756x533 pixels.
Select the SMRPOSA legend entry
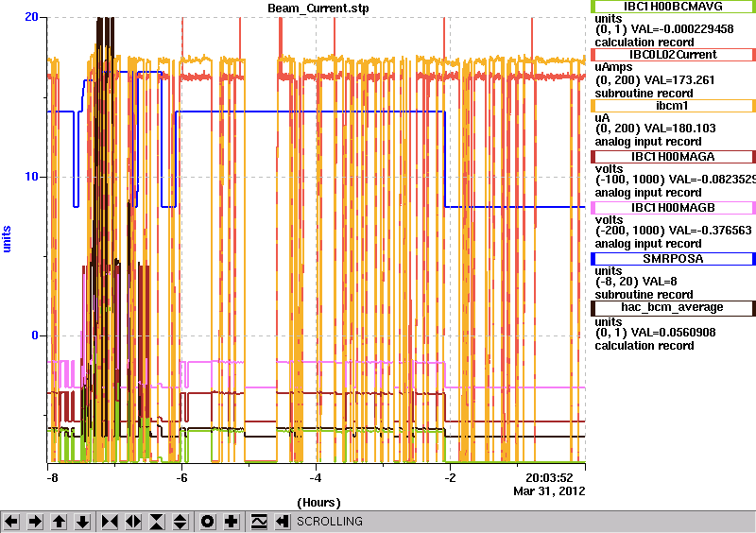(673, 259)
